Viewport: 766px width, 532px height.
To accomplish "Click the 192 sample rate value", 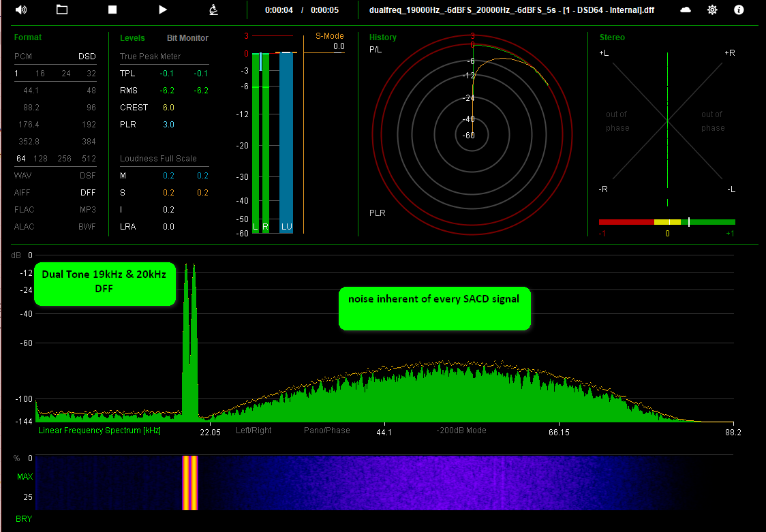I will coord(89,124).
